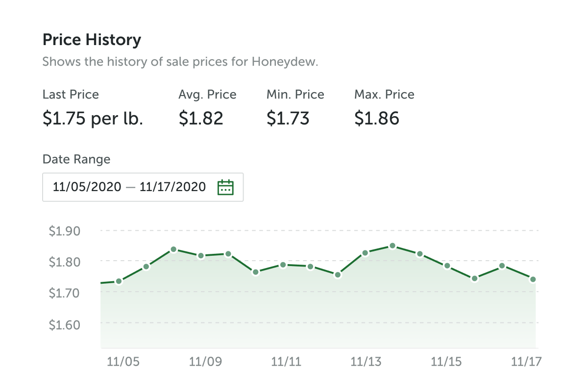Viewport: 588px width, 392px height.
Task: Click the Honeydew description subtitle
Action: coord(180,62)
